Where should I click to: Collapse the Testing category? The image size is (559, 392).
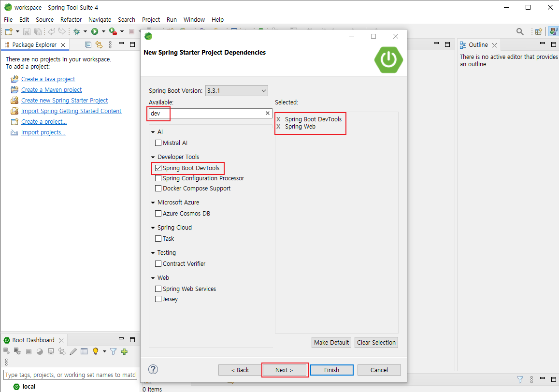[153, 253]
